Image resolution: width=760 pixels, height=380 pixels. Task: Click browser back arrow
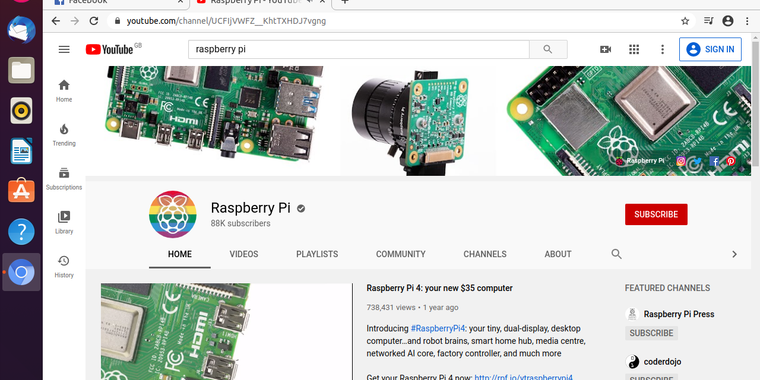click(56, 21)
